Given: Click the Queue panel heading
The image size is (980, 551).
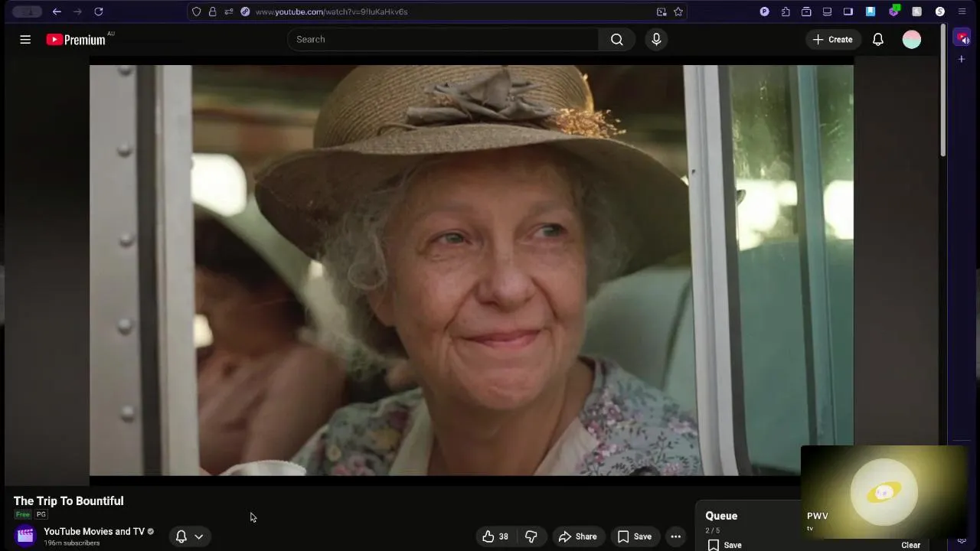Looking at the screenshot, I should [721, 516].
